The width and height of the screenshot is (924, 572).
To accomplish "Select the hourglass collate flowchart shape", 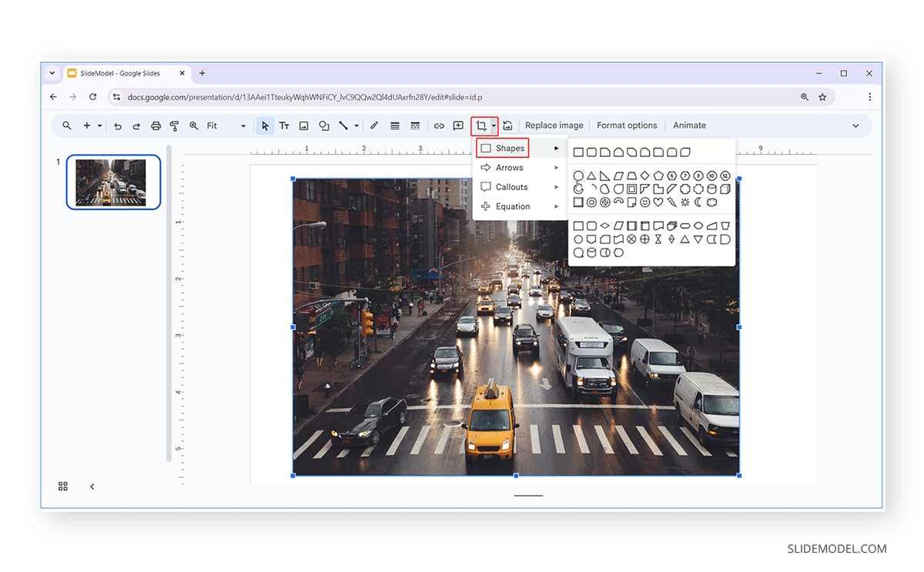I will point(658,239).
